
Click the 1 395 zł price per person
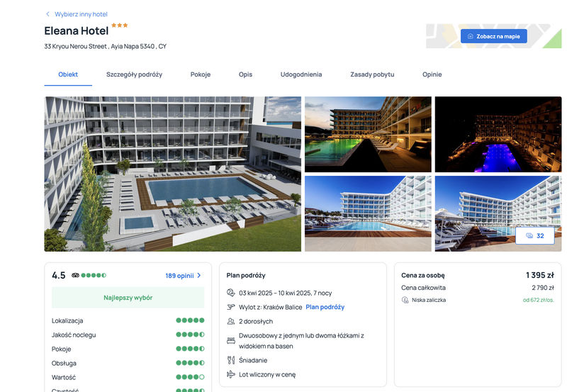540,275
